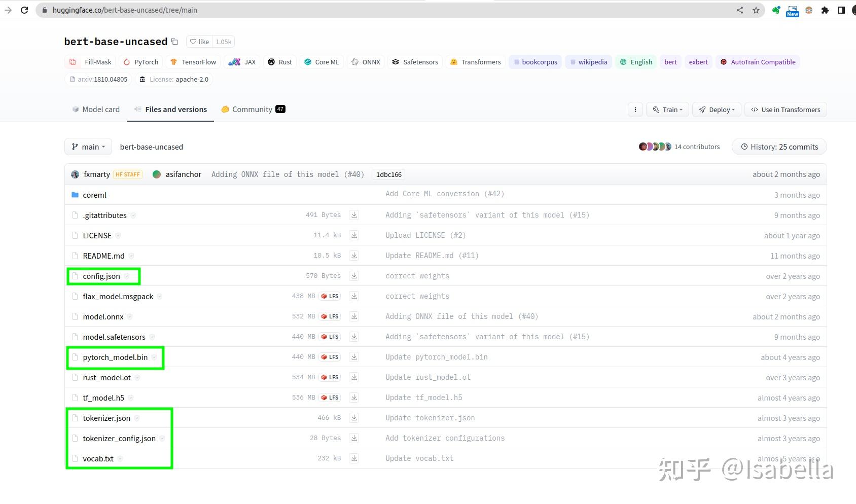Click AutoTrain Compatible tag

click(758, 62)
